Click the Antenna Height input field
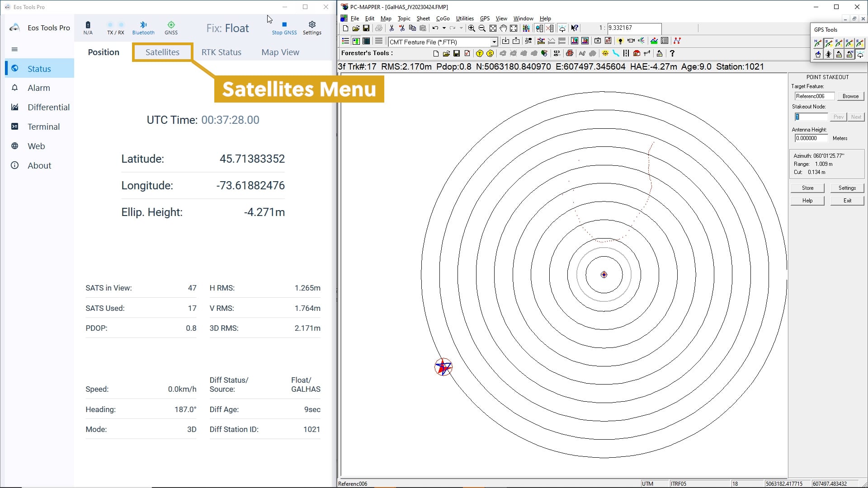Viewport: 868px width, 488px height. pos(811,138)
